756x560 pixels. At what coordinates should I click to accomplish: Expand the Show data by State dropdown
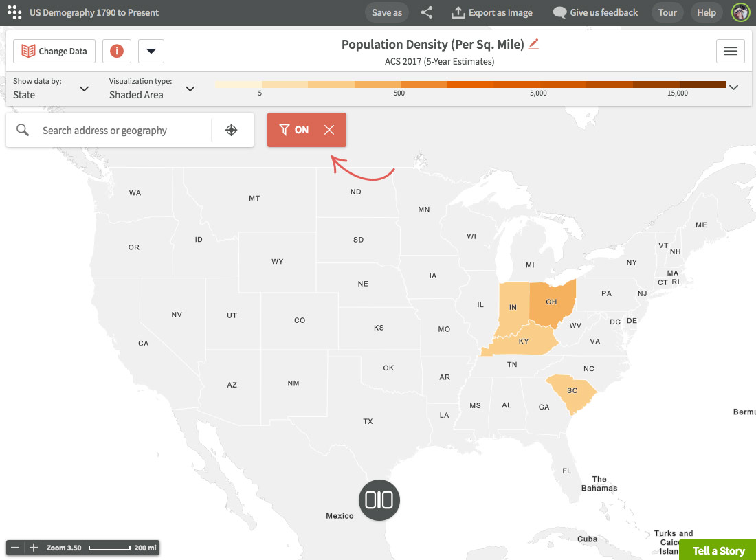click(51, 89)
